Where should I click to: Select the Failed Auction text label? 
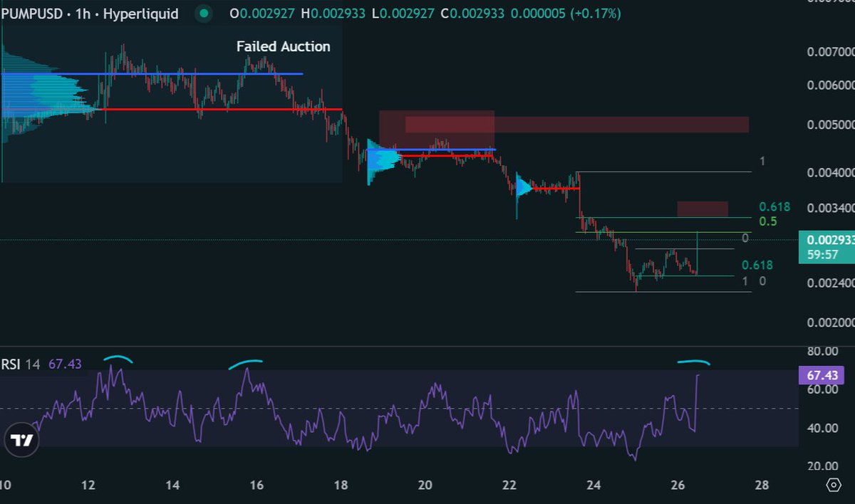coord(284,47)
